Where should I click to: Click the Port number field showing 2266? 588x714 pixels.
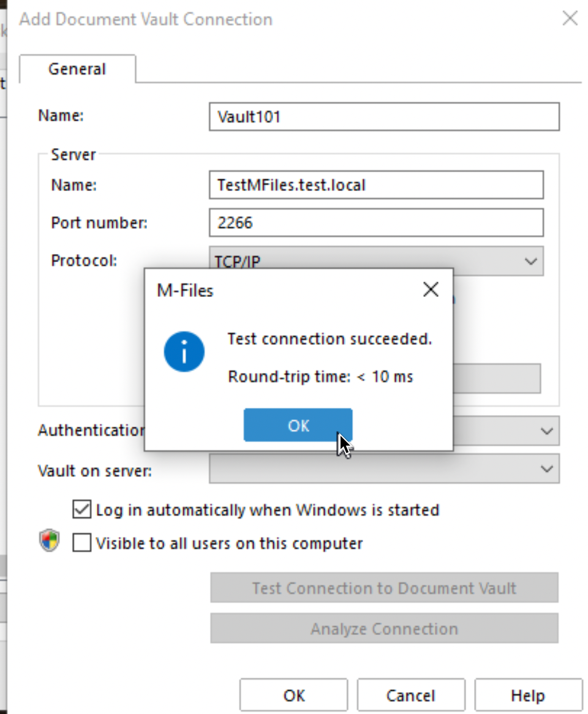[x=376, y=223]
